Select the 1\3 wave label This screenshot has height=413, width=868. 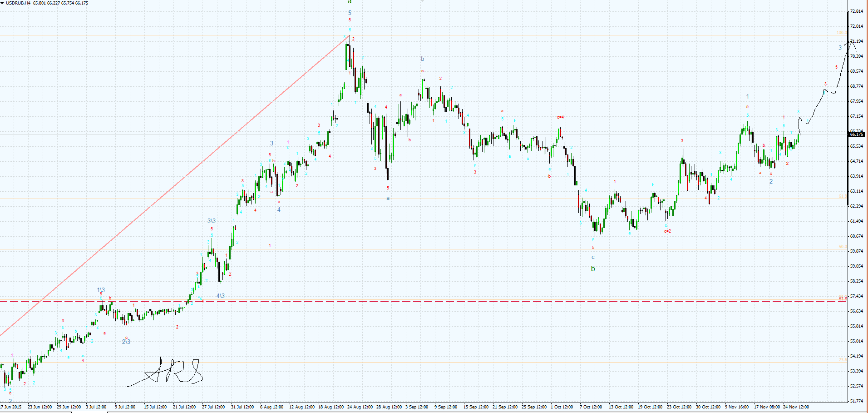coord(101,290)
